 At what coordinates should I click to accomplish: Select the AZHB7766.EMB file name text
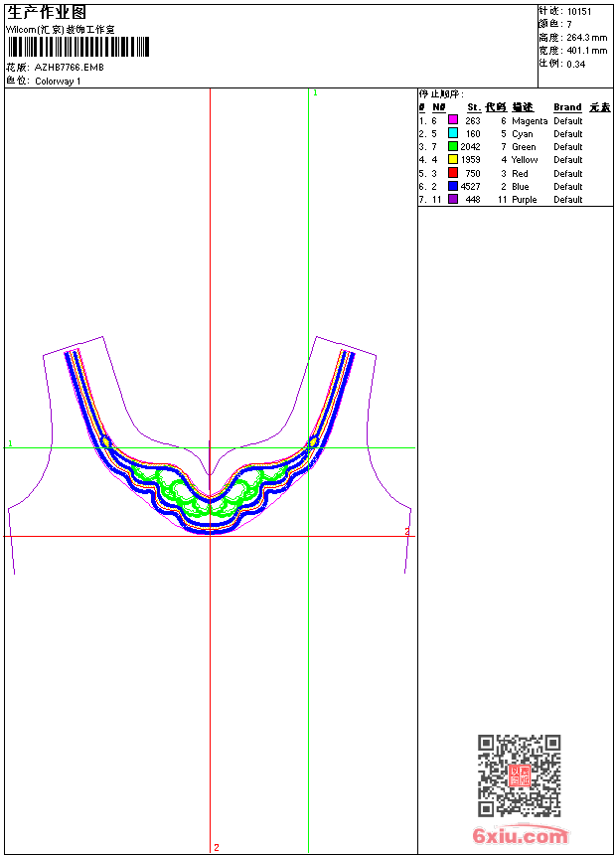click(x=69, y=68)
